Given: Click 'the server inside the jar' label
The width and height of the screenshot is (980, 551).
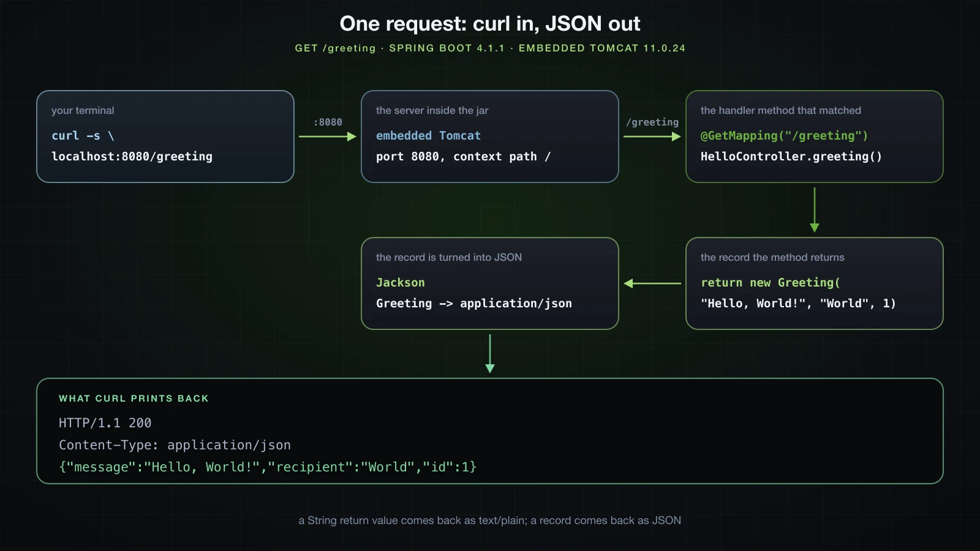Looking at the screenshot, I should coord(432,111).
